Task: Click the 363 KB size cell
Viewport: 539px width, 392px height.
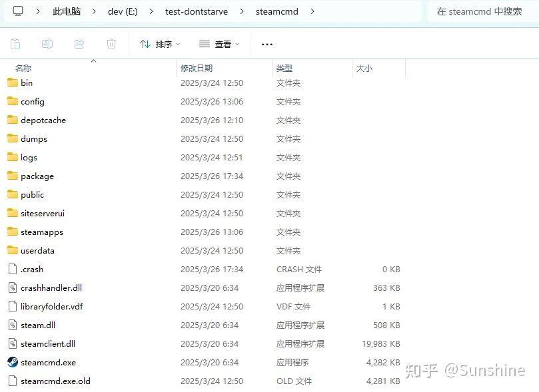Action: (386, 288)
